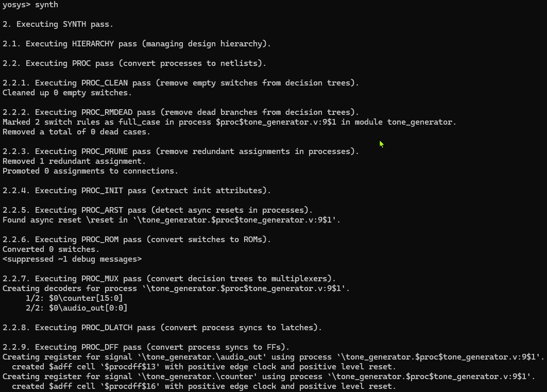547x392 pixels.
Task: Click 'Promoted 0 assignments to connections' text
Action: 90,171
